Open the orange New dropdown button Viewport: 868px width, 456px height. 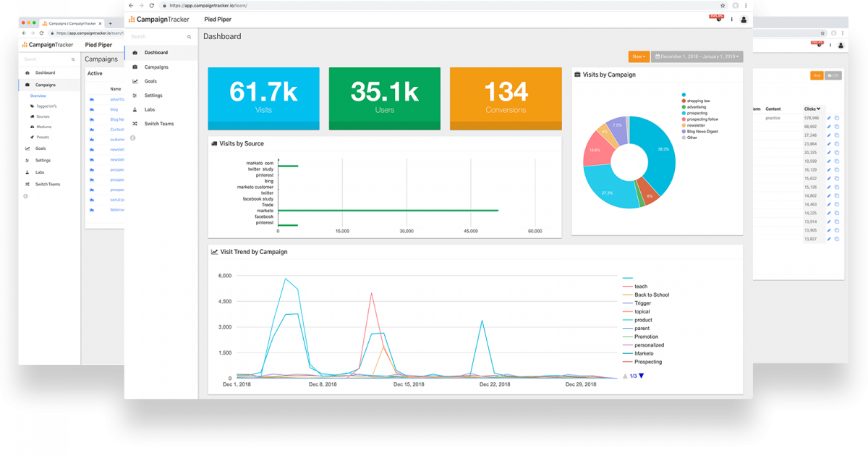click(x=639, y=56)
